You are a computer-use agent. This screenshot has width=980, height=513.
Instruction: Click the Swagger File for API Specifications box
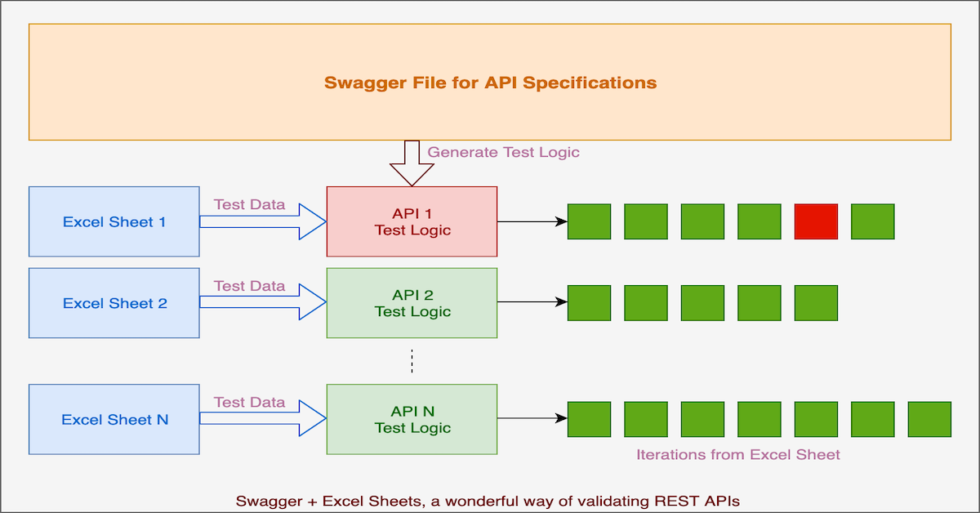[x=490, y=82]
